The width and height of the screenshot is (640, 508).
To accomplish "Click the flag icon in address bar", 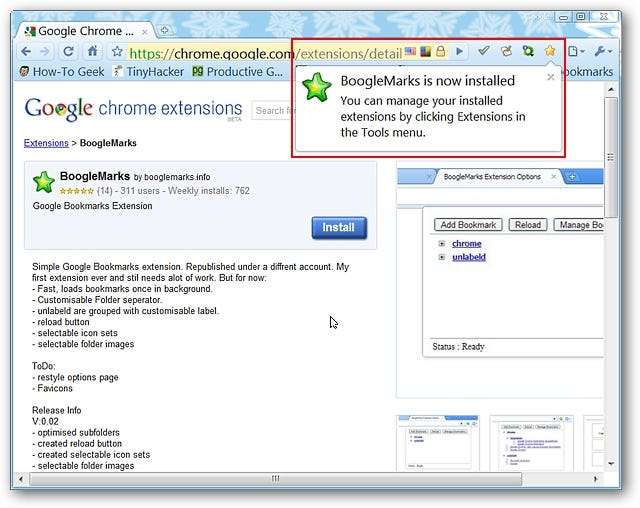I will (x=410, y=51).
